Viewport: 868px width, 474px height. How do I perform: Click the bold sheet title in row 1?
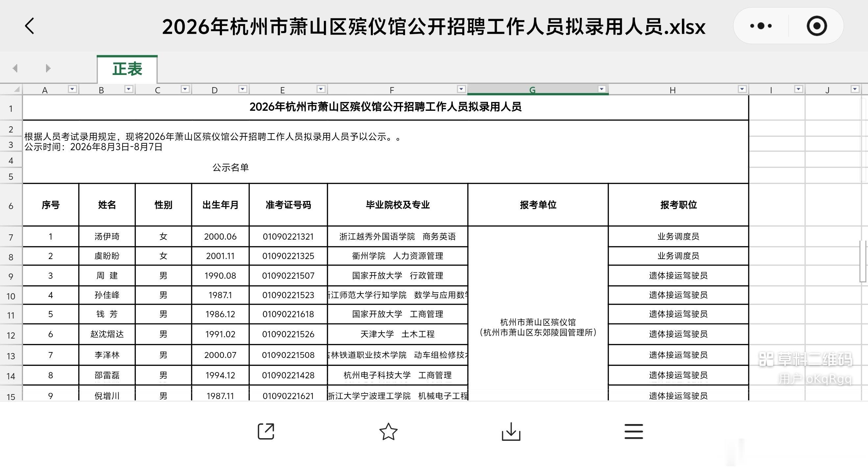point(385,107)
